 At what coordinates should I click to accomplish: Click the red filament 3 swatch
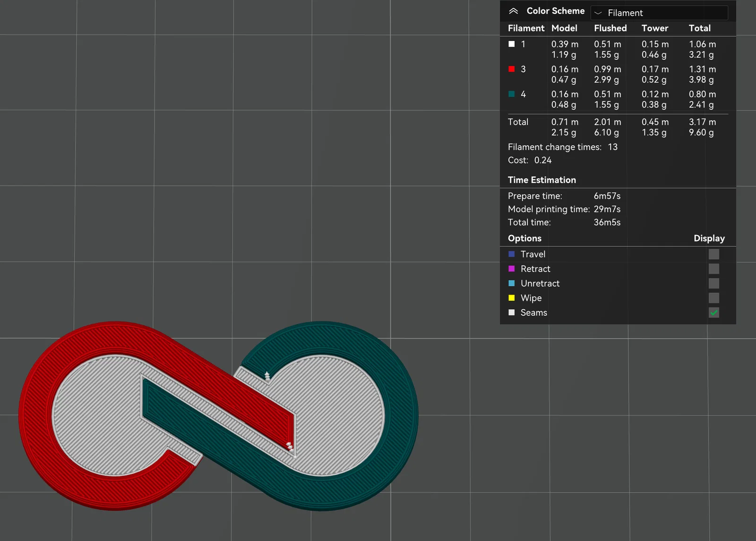pyautogui.click(x=511, y=69)
